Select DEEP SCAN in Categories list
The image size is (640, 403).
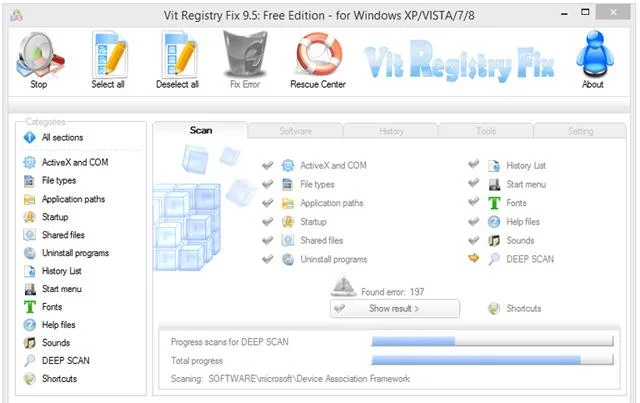[x=56, y=361]
